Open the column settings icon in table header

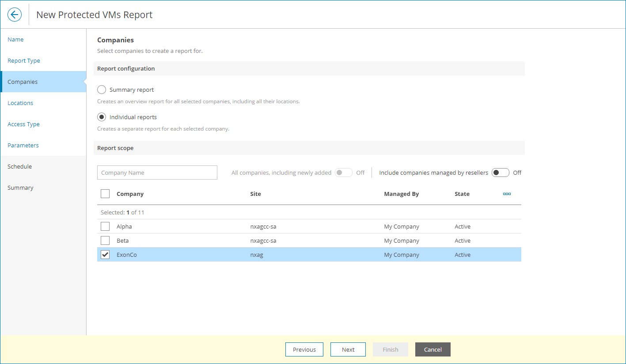coord(507,194)
